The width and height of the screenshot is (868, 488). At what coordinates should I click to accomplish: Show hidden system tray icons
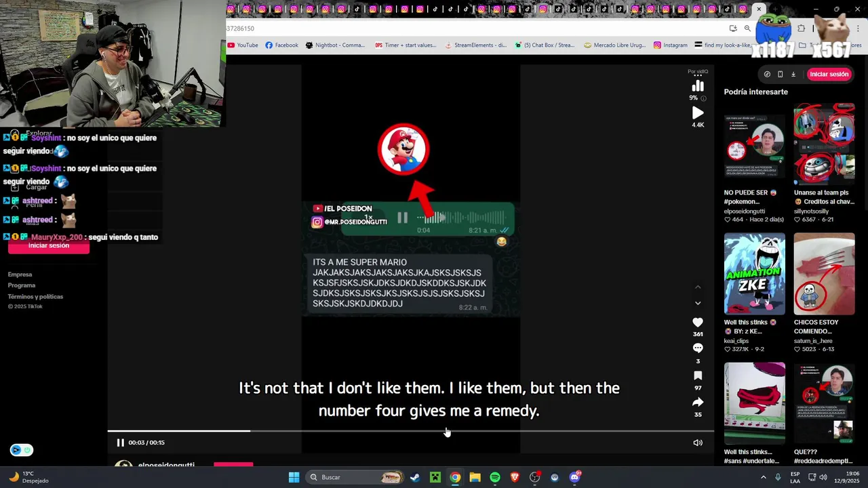click(x=764, y=477)
